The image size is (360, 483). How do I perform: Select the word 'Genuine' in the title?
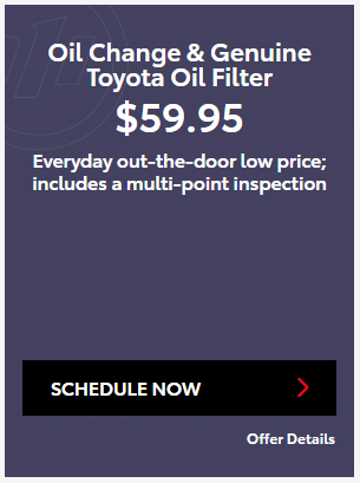pyautogui.click(x=261, y=54)
